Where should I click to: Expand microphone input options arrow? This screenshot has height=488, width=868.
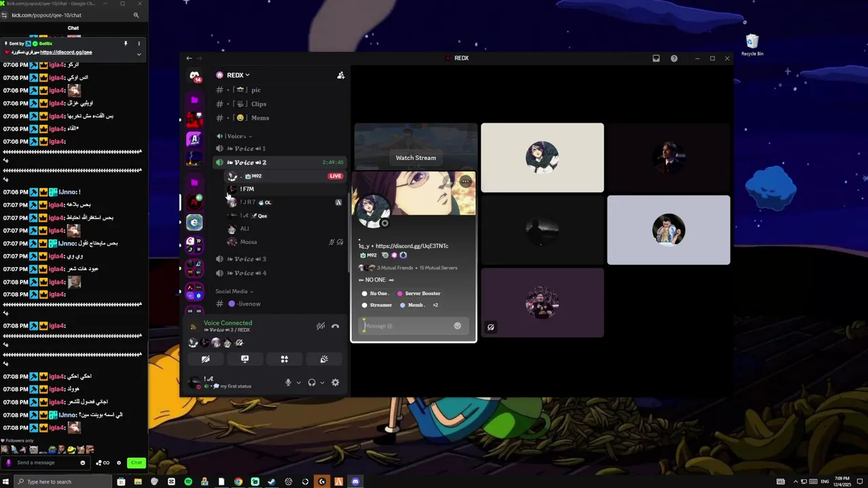click(x=298, y=382)
